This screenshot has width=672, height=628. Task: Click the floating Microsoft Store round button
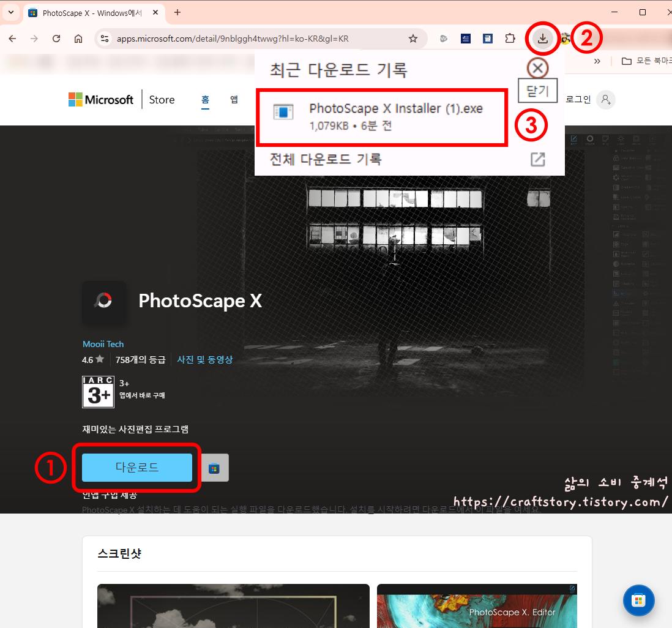click(638, 600)
